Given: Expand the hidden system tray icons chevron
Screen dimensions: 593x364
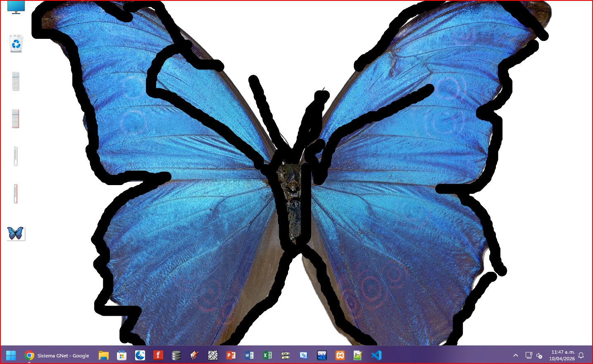Looking at the screenshot, I should [516, 355].
